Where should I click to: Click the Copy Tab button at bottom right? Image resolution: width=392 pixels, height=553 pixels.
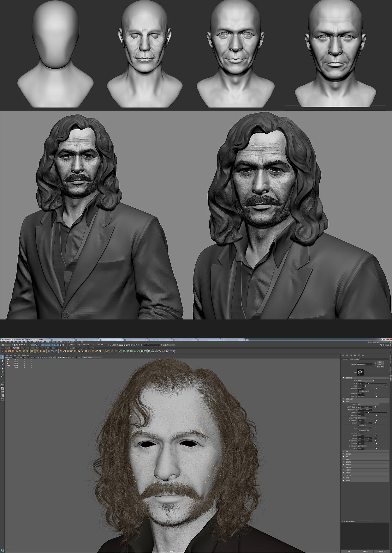point(382,551)
